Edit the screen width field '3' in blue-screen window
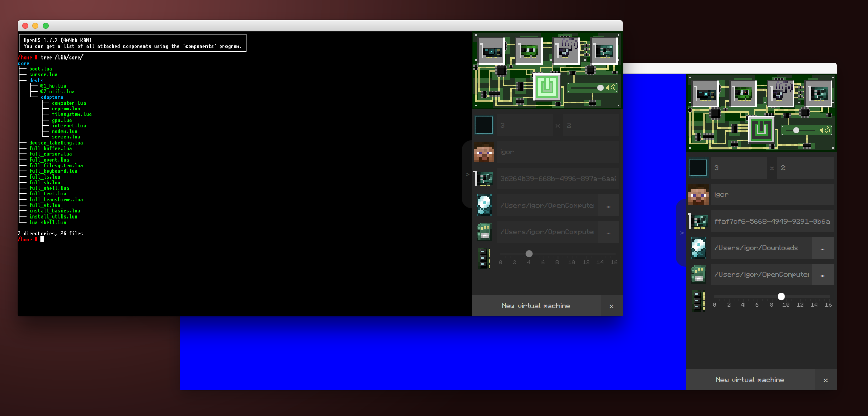This screenshot has height=416, width=868. [x=738, y=168]
